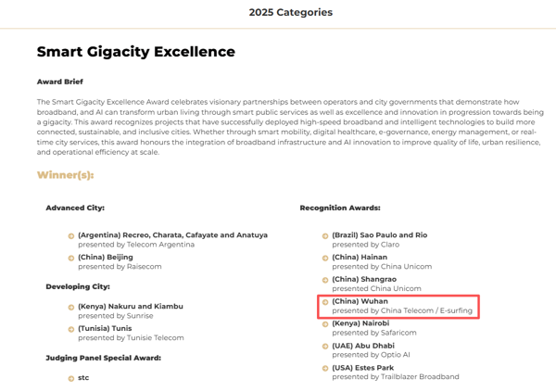Click the bullet icon beside (UAE) Abu Dhabi

[325, 346]
